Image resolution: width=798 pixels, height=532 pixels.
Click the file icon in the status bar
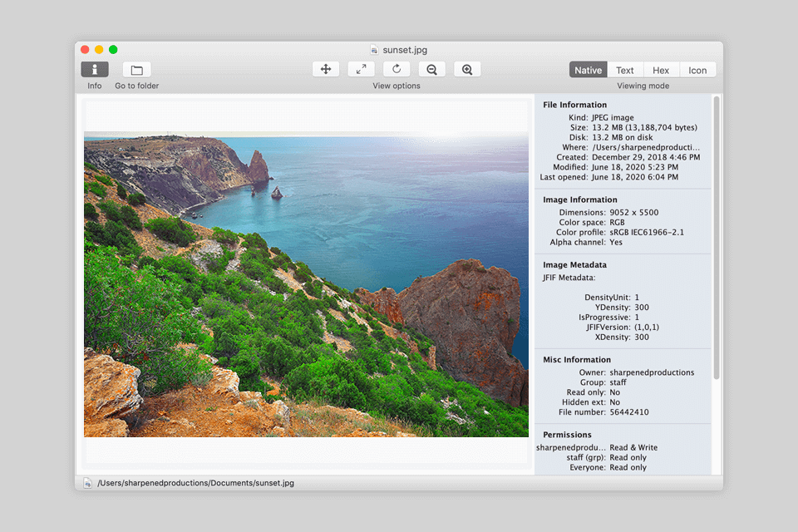pos(87,483)
